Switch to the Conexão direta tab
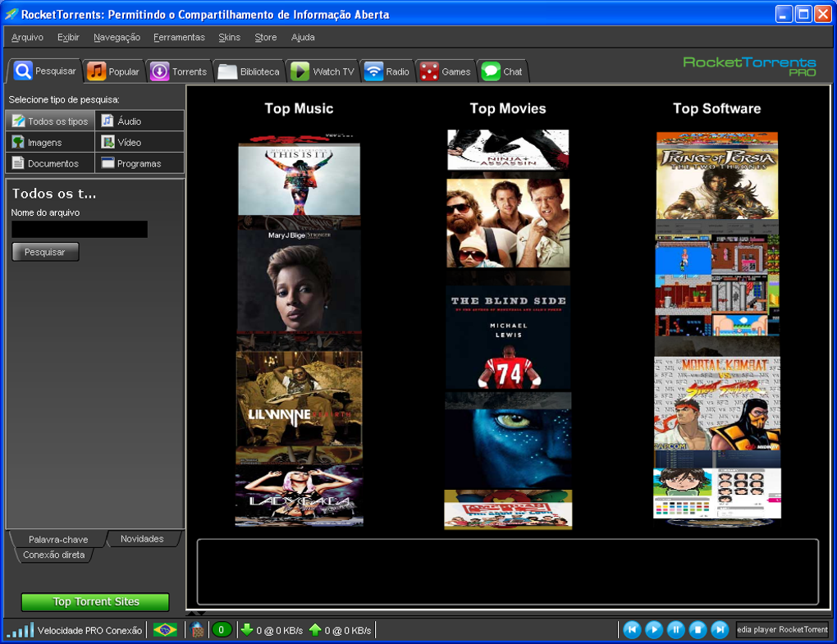Image resolution: width=837 pixels, height=644 pixels. pyautogui.click(x=53, y=555)
